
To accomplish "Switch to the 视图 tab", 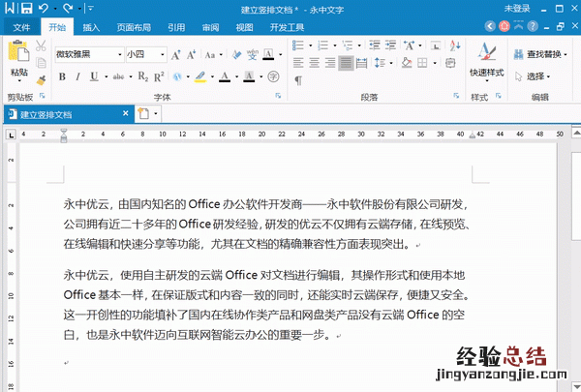I will [x=245, y=27].
